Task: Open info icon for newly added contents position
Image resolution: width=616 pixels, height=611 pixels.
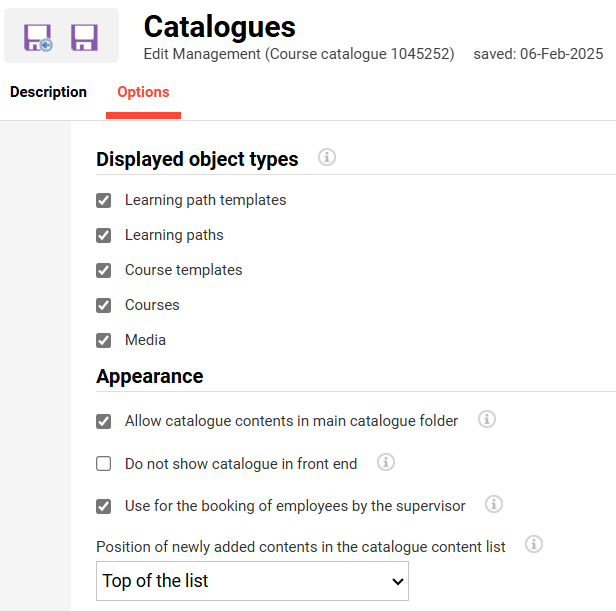Action: pyautogui.click(x=534, y=545)
